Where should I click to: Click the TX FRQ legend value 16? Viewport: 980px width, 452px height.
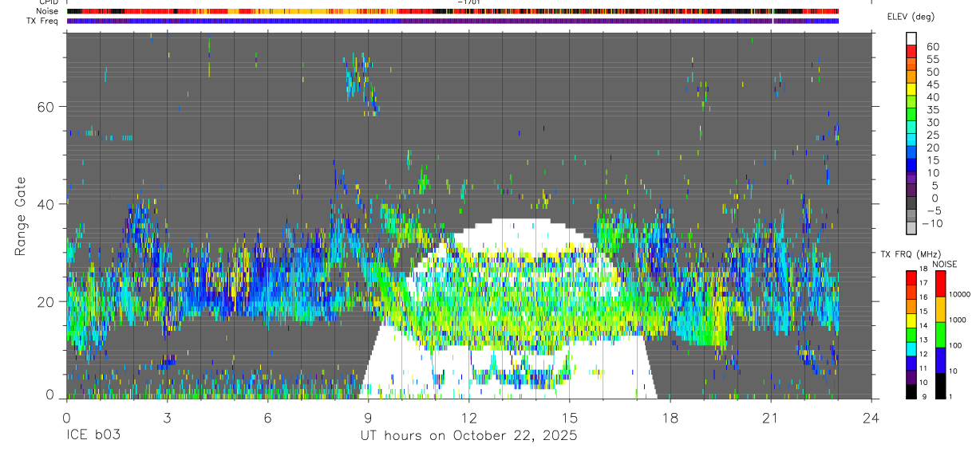[x=923, y=297]
